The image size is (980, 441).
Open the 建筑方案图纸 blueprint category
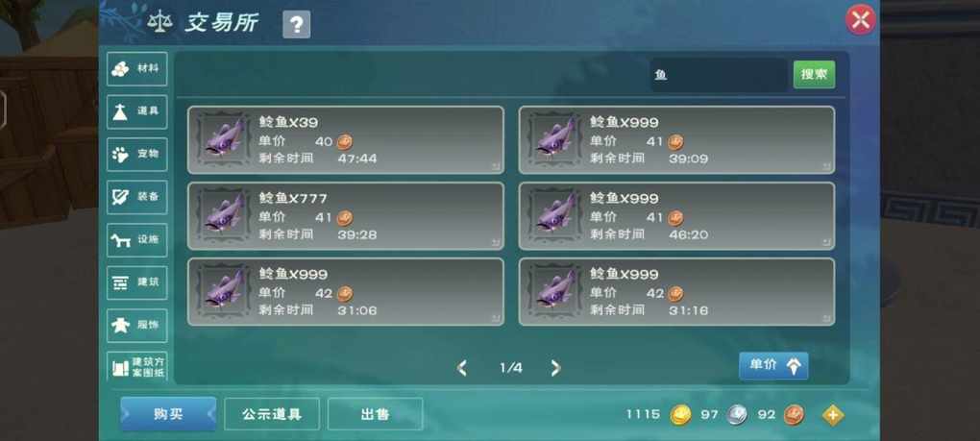coord(136,367)
